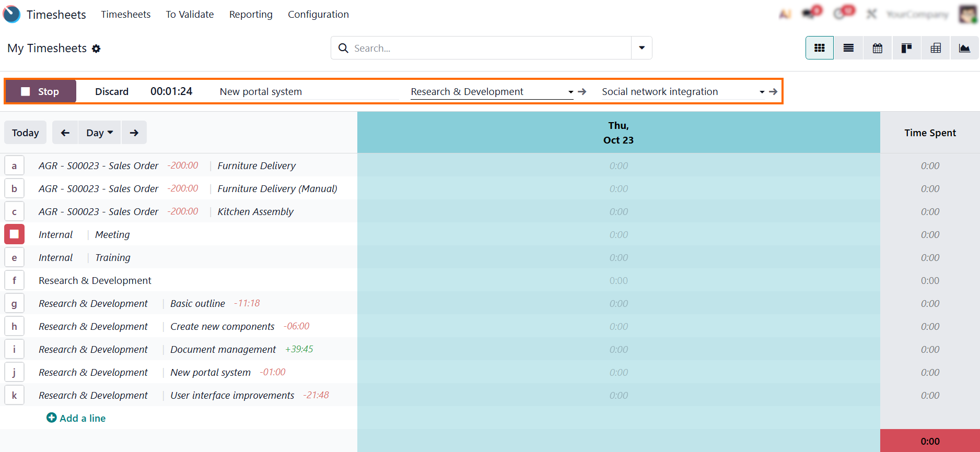Start timer 'a' for Furniture Delivery
Screen dimensions: 980x452
15,165
